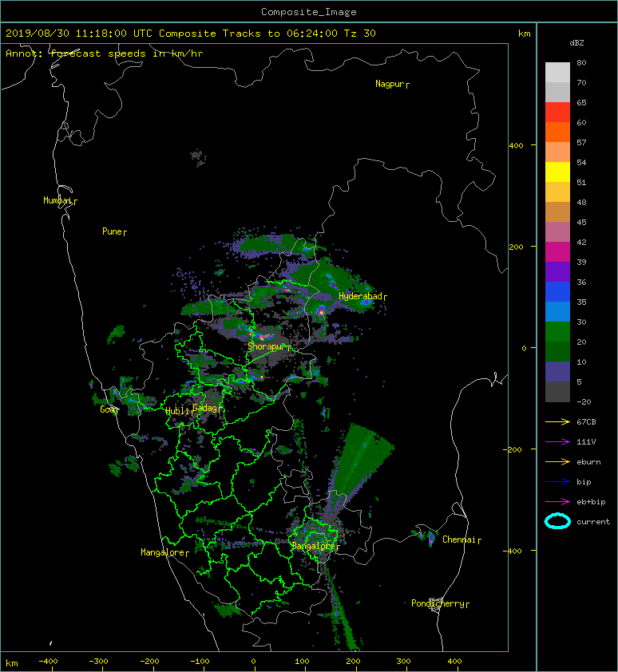Click the dBZ heading above the color scale

coord(576,43)
